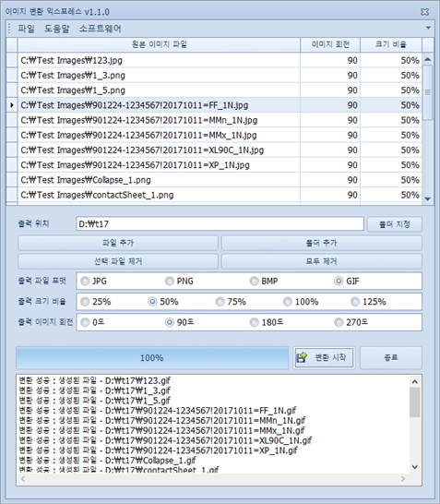Screen dimensions: 440x504
Task: Open the 소프트웨어 menu
Action: (101, 29)
